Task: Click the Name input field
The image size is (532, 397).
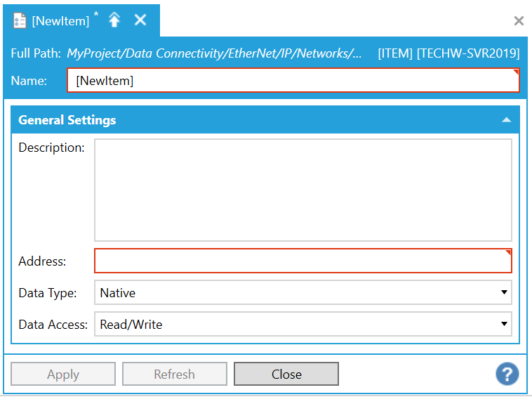Action: (293, 81)
